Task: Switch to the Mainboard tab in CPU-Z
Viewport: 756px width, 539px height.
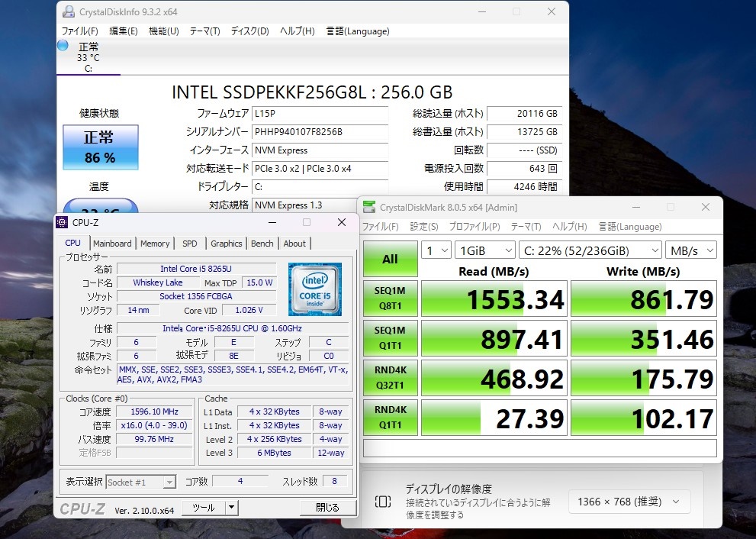Action: point(112,244)
